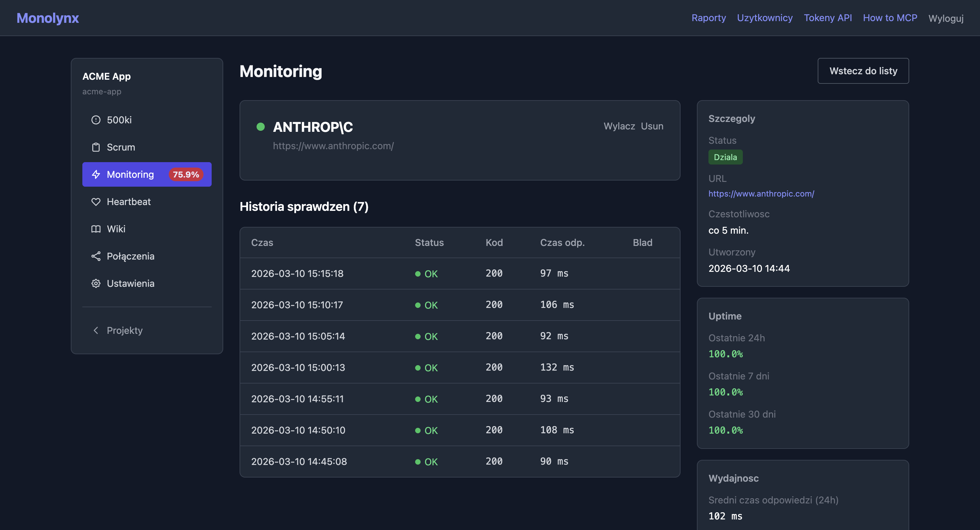Click the Scrum clipboard icon

[x=96, y=147]
